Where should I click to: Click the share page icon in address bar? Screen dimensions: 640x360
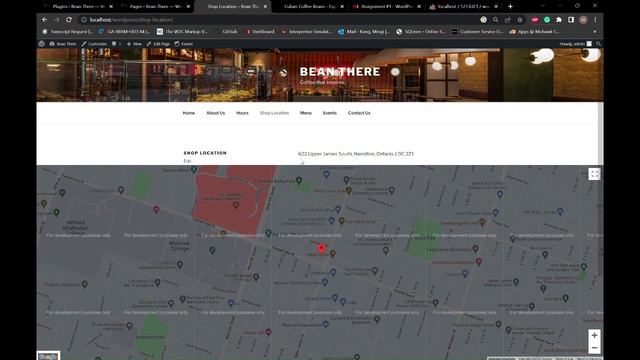tap(507, 20)
